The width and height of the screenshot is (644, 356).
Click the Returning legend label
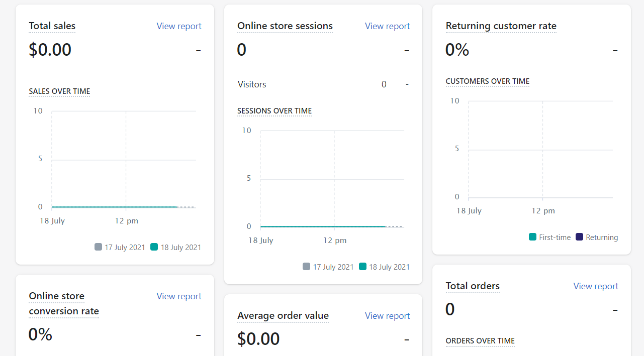[x=602, y=238]
